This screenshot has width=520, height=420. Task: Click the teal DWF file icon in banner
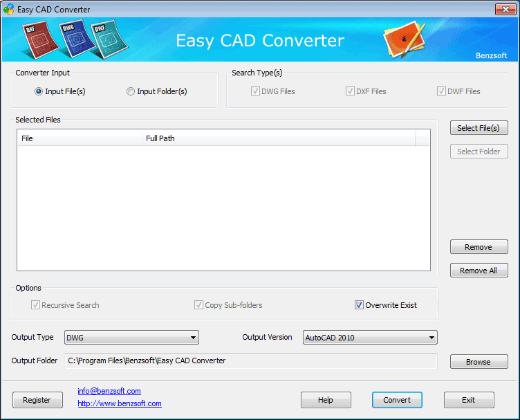pos(109,40)
